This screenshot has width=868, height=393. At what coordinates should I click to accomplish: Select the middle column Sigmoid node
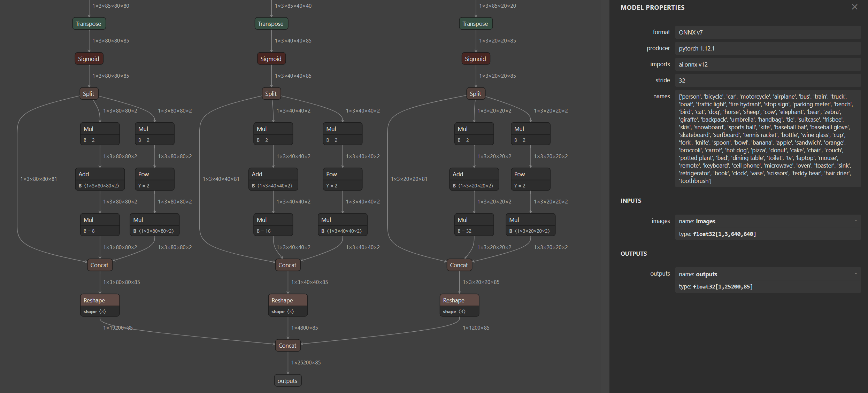tap(271, 59)
